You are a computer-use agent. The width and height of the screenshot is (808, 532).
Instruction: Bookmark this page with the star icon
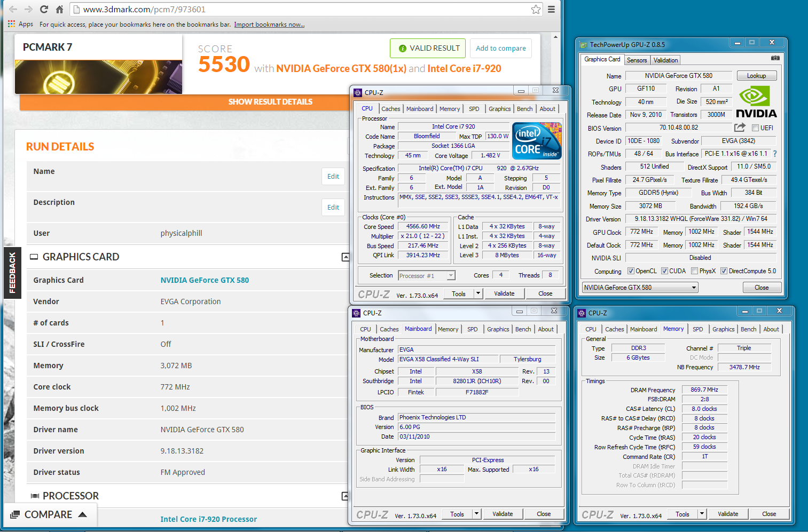coord(536,9)
